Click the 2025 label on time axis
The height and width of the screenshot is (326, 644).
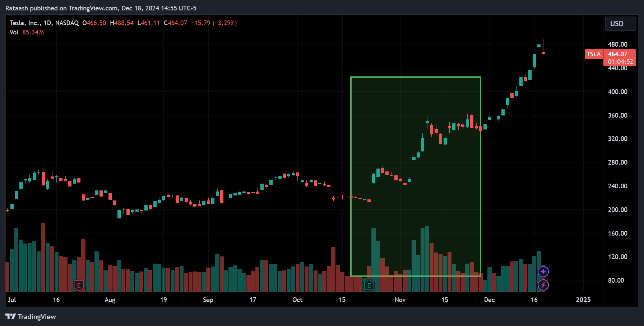click(583, 300)
